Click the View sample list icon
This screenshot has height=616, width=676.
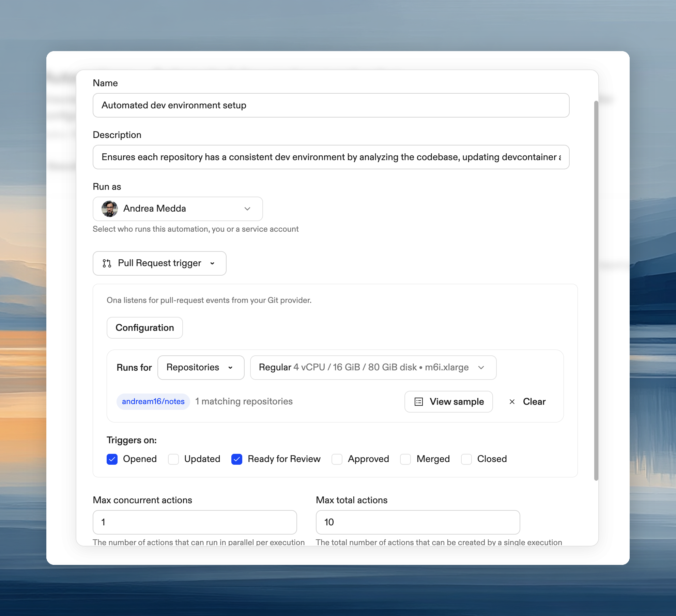point(418,402)
